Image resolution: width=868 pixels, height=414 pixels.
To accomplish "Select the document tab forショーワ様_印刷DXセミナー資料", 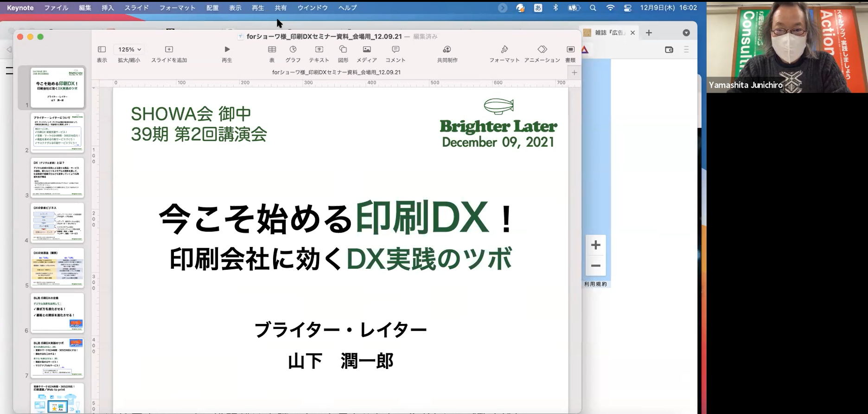I will [x=336, y=72].
